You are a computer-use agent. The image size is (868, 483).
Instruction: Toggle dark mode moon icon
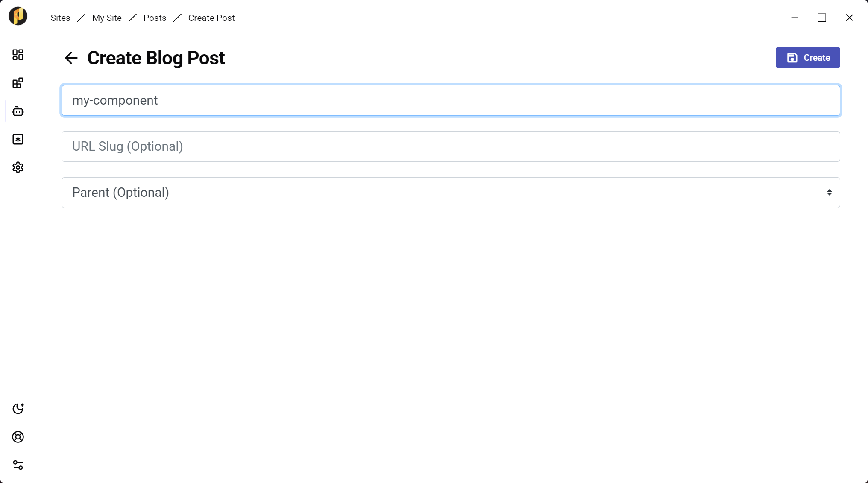[18, 409]
